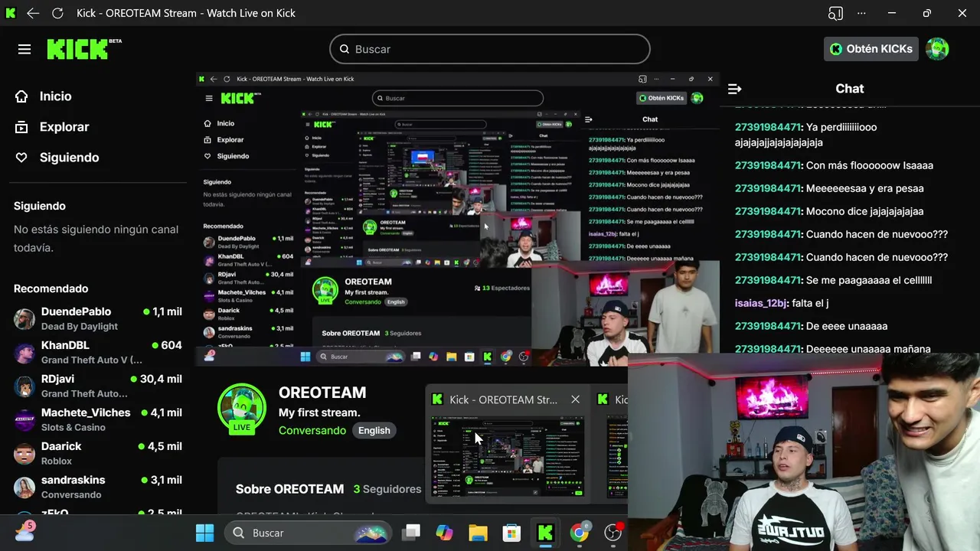The height and width of the screenshot is (551, 980).
Task: Click Daarick's avatar in the main Recomendado list
Action: (24, 454)
